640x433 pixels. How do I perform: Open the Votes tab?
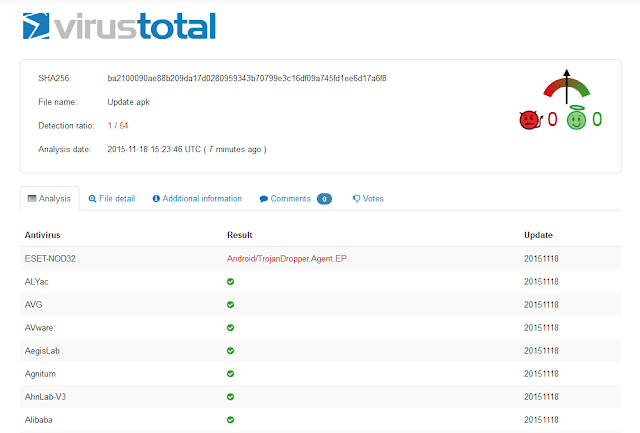click(x=368, y=199)
